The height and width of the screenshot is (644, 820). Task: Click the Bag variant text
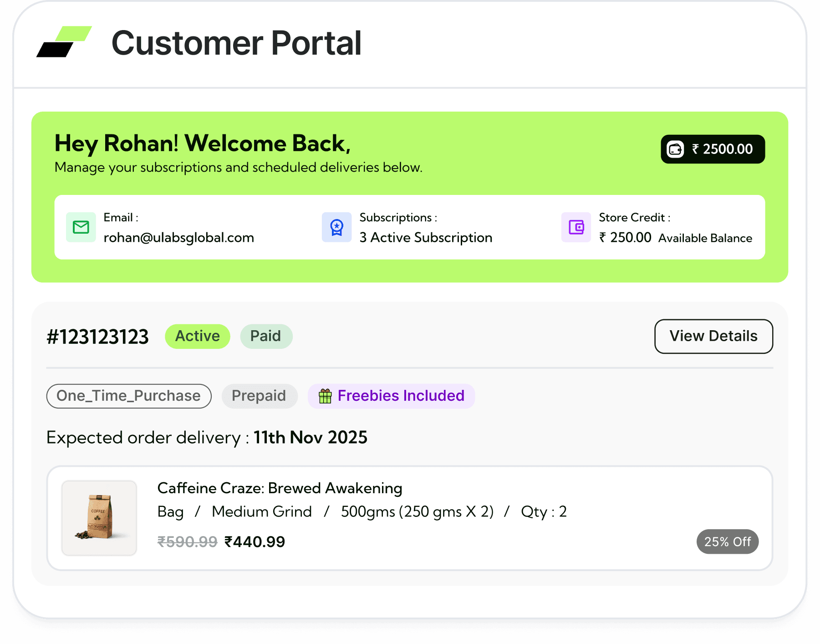[x=170, y=512]
